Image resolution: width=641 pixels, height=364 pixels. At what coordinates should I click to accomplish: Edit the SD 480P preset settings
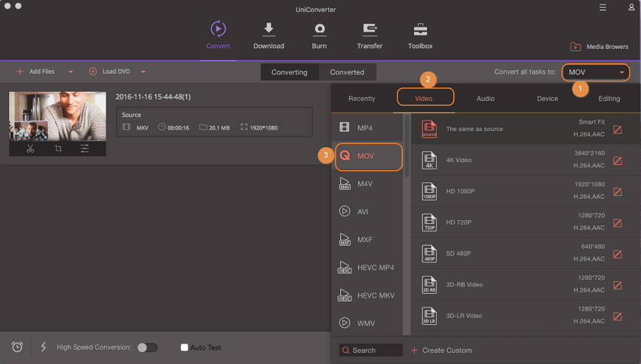(618, 255)
